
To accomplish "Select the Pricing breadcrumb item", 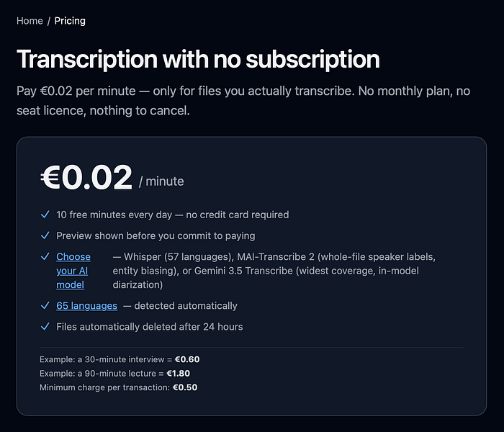I will coord(70,21).
